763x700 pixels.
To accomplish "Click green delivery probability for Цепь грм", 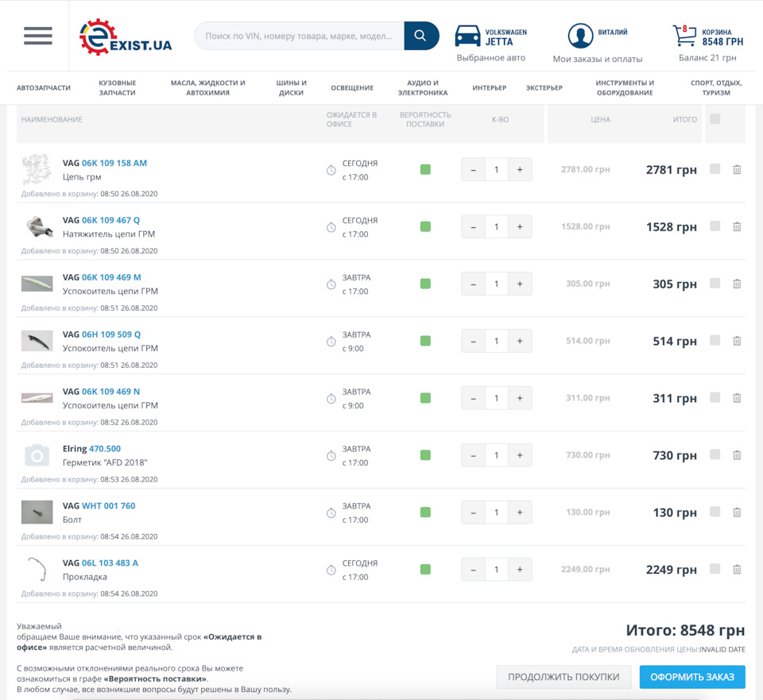I will pyautogui.click(x=425, y=170).
